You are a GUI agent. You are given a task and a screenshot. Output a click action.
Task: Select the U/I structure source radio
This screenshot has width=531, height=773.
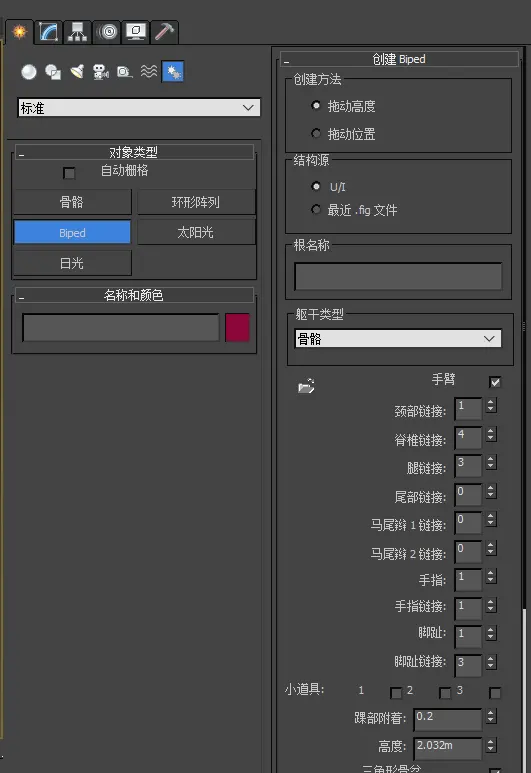click(x=316, y=186)
